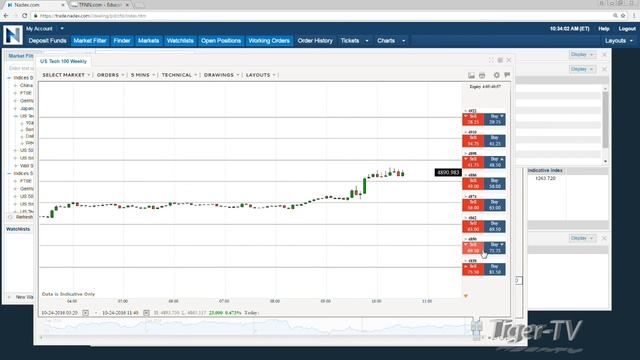Open Watchlists navigation item
This screenshot has height=360, width=640.
point(180,41)
